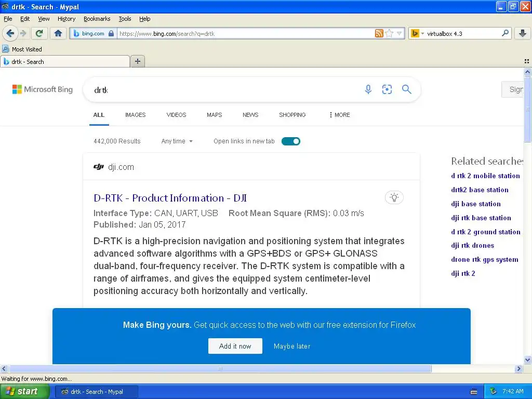Open the View menu
The height and width of the screenshot is (399, 532).
[x=44, y=19]
